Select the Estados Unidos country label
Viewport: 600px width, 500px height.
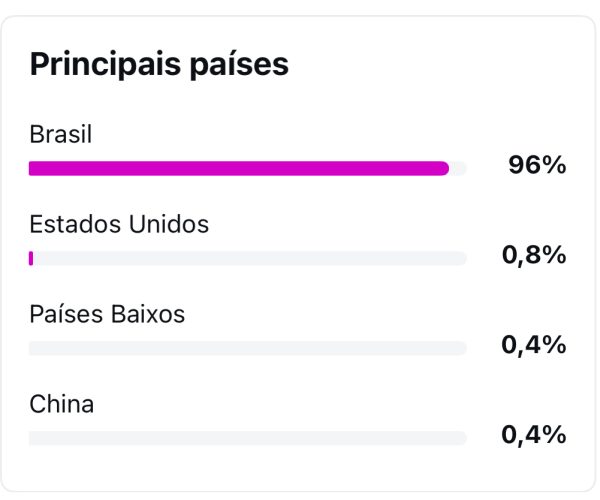point(119,224)
